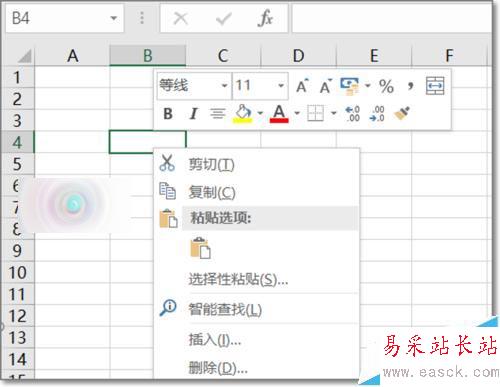Click the formula bar three-dots handle

[x=142, y=18]
